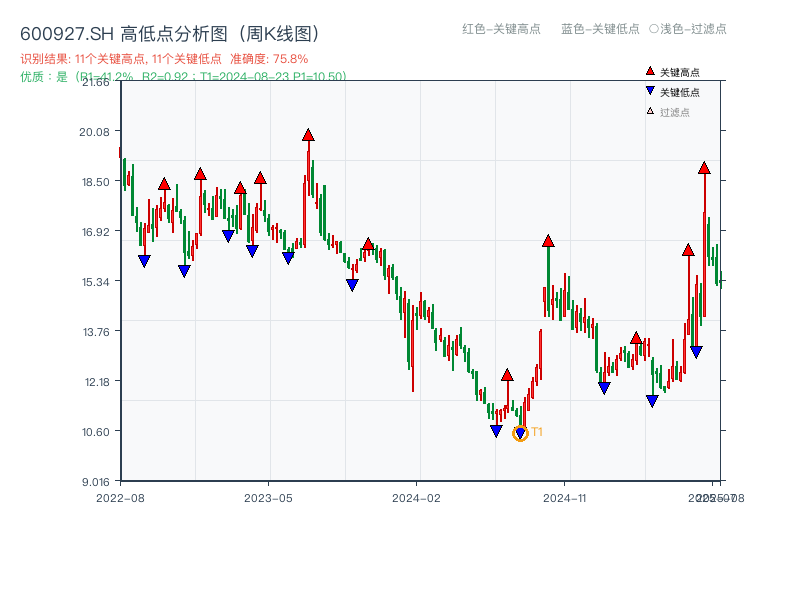Click the 21.66 y-axis label
800x600 pixels.
[x=97, y=85]
